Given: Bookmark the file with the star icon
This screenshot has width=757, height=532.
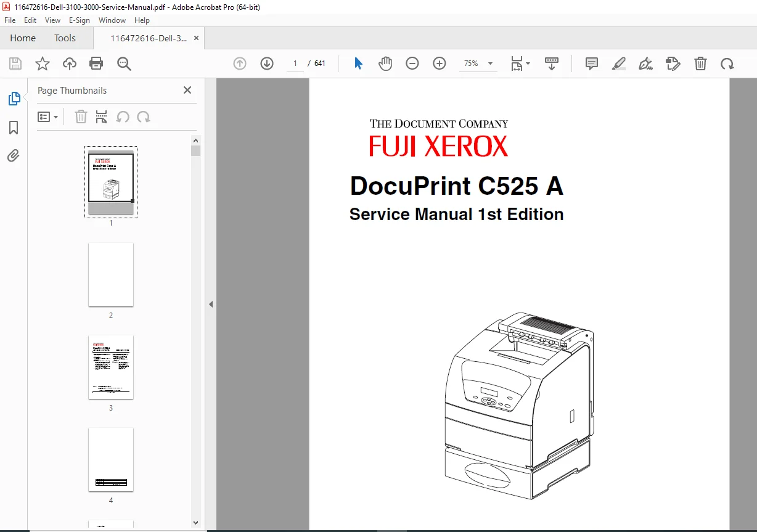Looking at the screenshot, I should (x=42, y=63).
